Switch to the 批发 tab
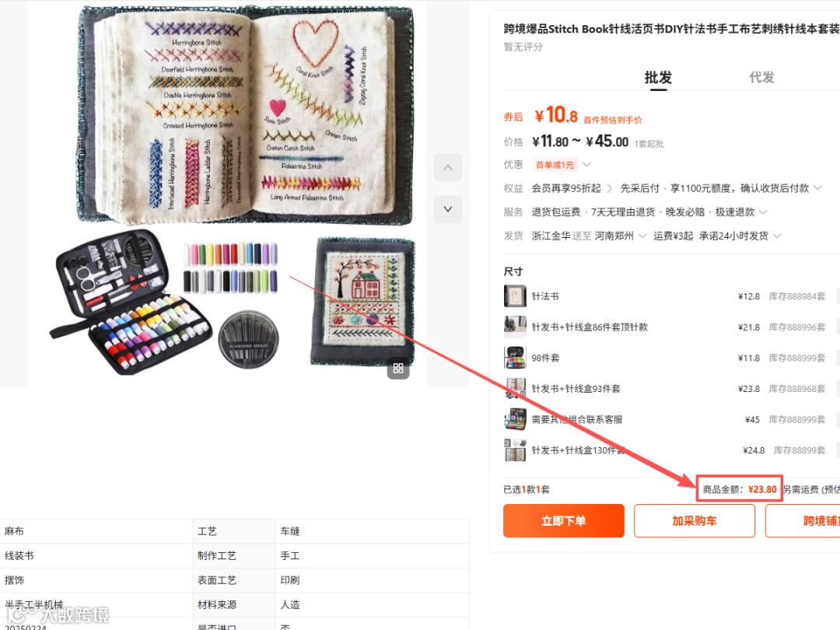Viewport: 840px width, 630px height. coord(658,78)
